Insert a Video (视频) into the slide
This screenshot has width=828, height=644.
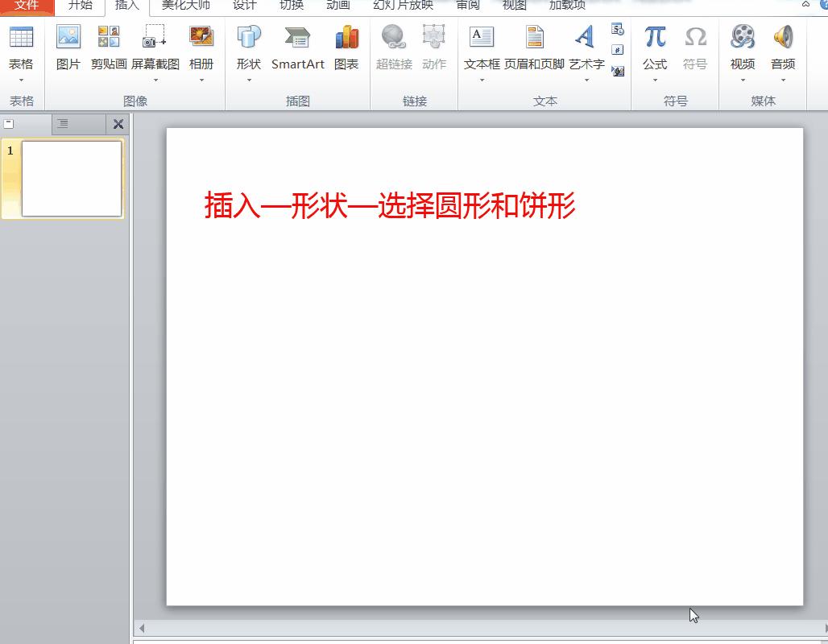[x=741, y=44]
